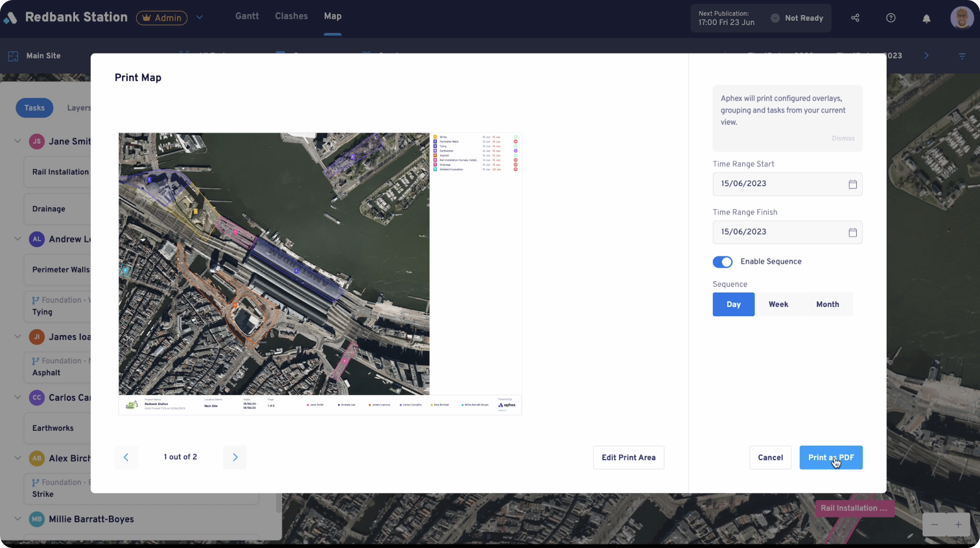Click the share icon in top bar
Viewport: 980px width, 548px height.
click(x=855, y=18)
